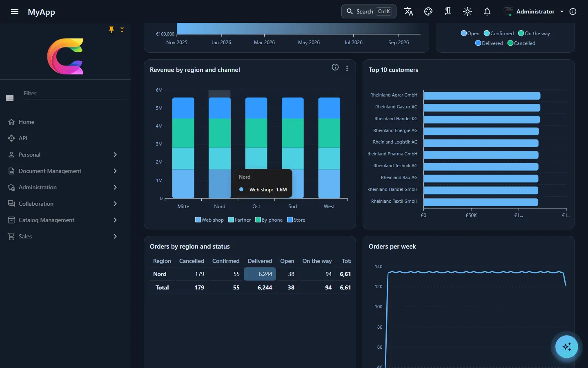
Task: Open the AI assistant sparkle button
Action: click(x=567, y=347)
